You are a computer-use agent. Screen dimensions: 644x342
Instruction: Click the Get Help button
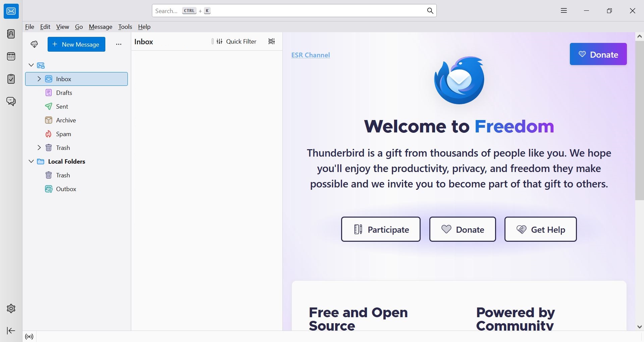click(541, 229)
